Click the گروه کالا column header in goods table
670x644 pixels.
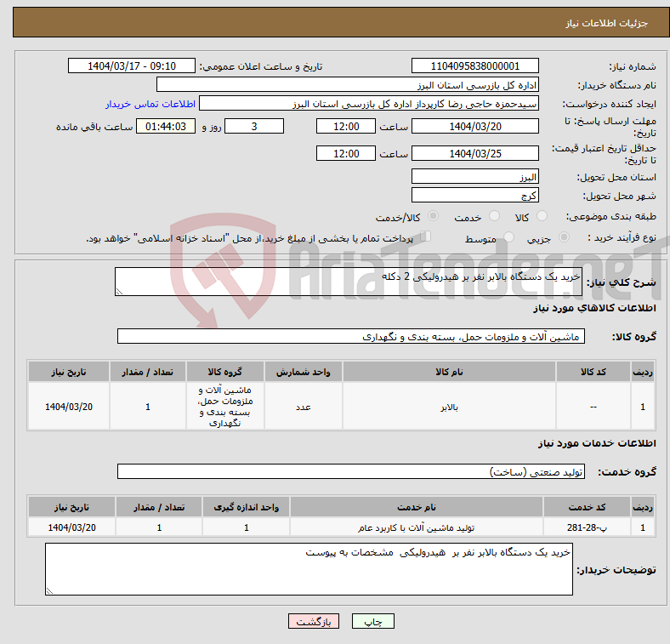point(224,372)
